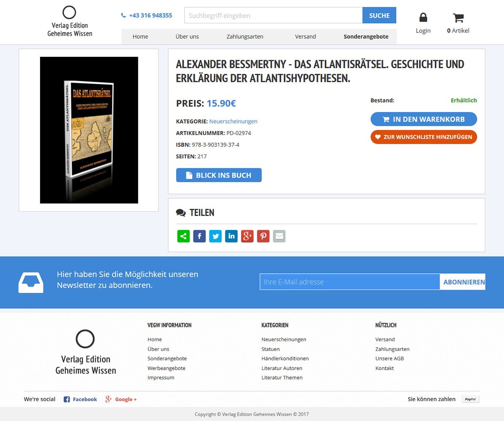The image size is (504, 421).
Task: Share via the Google+ red icon
Action: pyautogui.click(x=247, y=236)
